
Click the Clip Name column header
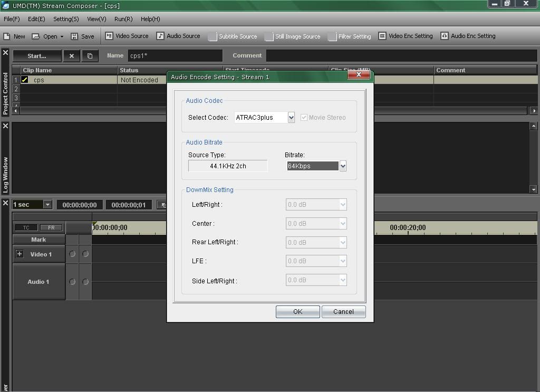click(69, 70)
